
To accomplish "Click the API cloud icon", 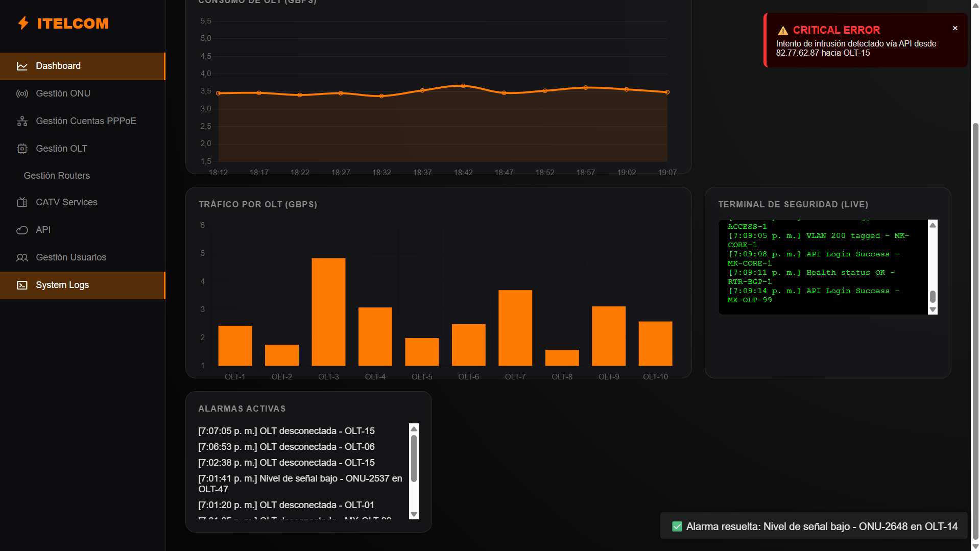I will (x=22, y=230).
